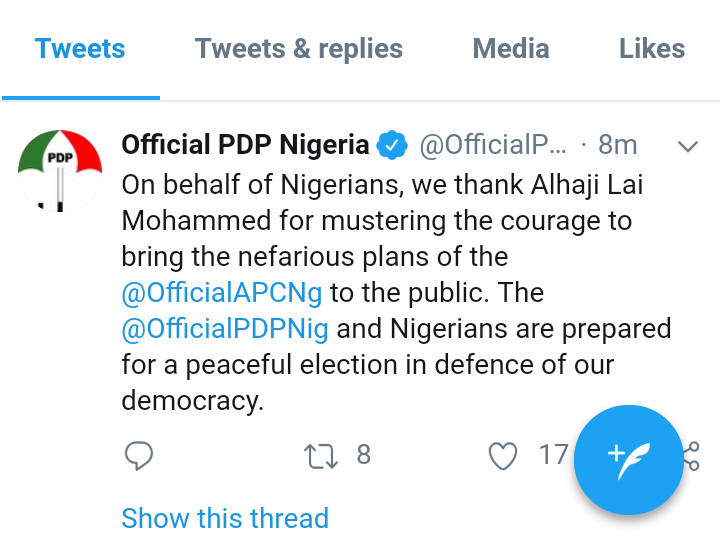Switch to the Tweets tab

80,49
